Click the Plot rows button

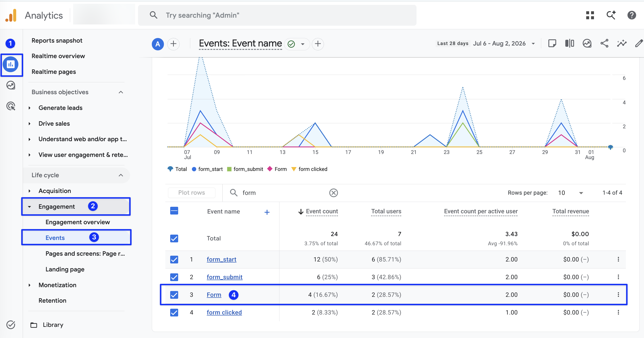pyautogui.click(x=191, y=192)
